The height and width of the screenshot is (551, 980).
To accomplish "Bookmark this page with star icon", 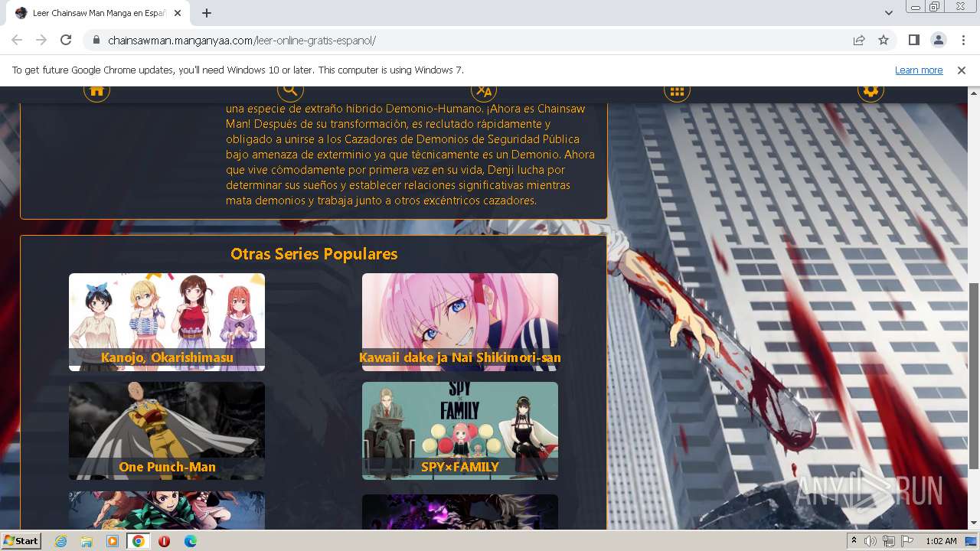I will coord(884,41).
